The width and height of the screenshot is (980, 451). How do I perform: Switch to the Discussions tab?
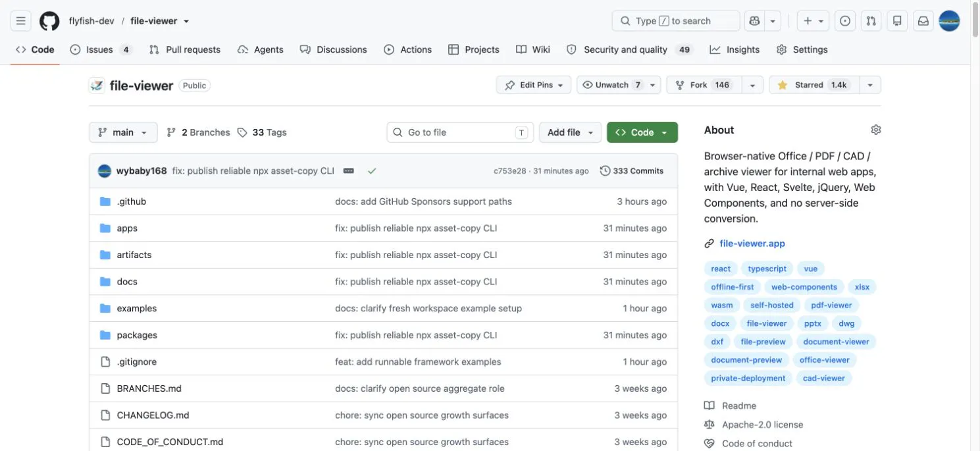click(x=333, y=49)
